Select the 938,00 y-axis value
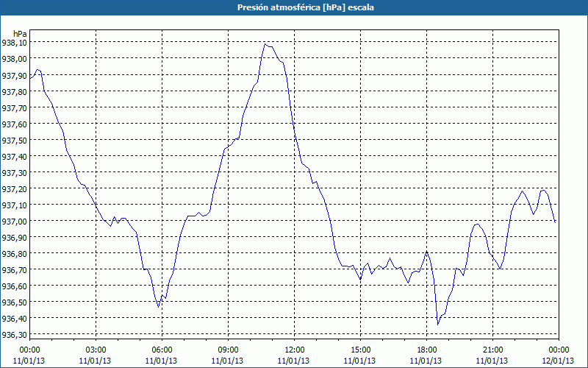Image resolution: width=588 pixels, height=368 pixels. (14, 59)
